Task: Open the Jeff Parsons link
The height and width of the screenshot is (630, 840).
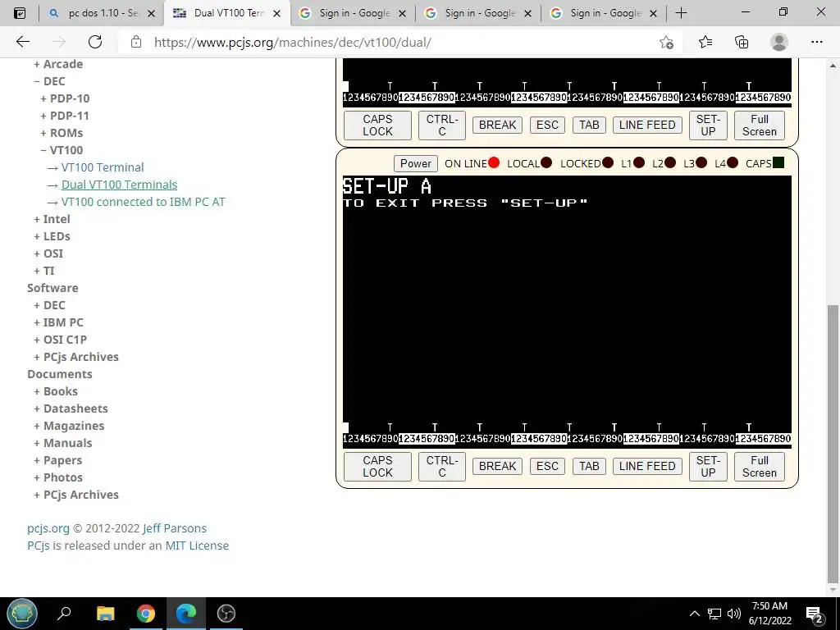Action: 175,528
